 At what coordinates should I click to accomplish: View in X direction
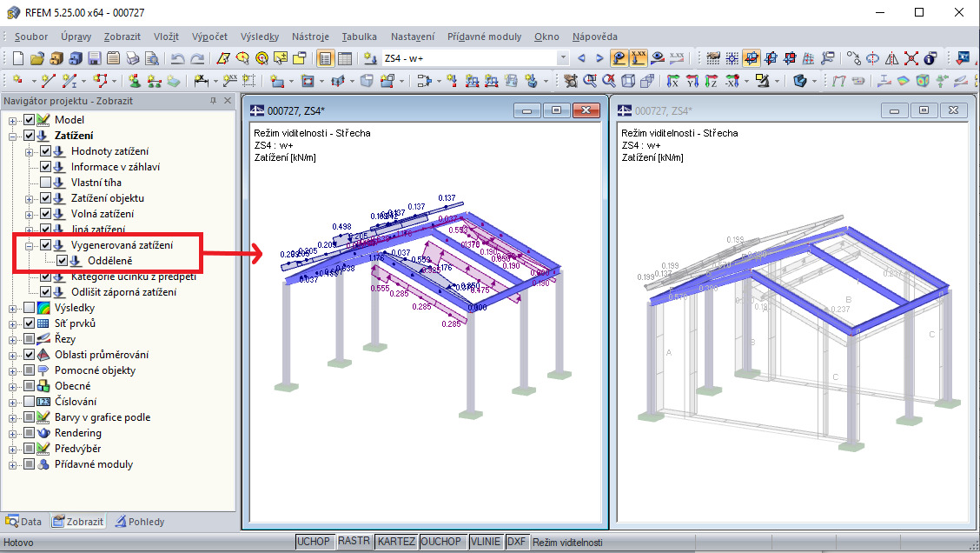click(x=673, y=80)
